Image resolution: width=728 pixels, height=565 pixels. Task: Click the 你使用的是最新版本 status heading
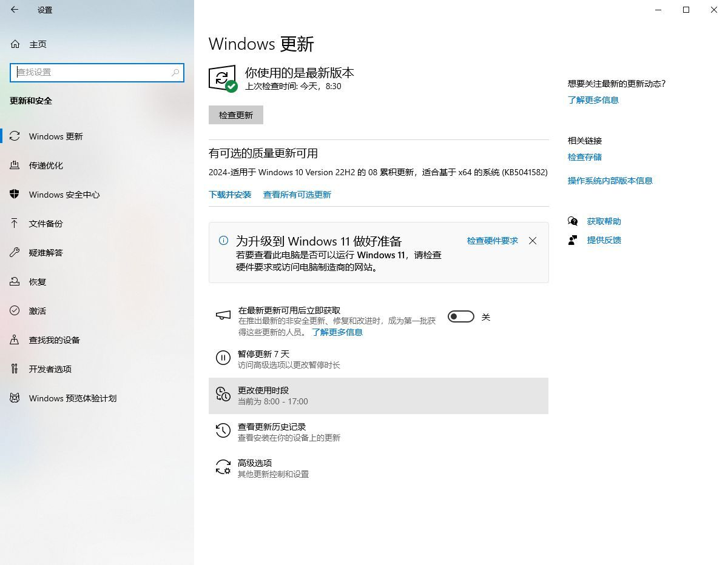pyautogui.click(x=300, y=73)
